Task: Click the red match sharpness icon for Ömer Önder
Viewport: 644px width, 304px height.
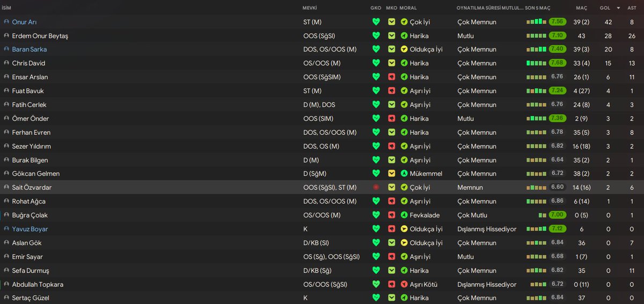Action: (x=392, y=119)
